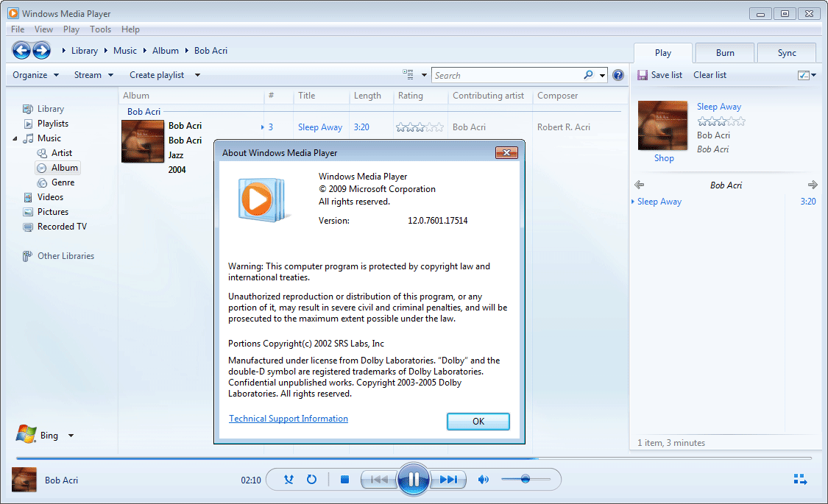Image resolution: width=828 pixels, height=504 pixels.
Task: Open the Organize dropdown
Action: [x=36, y=75]
